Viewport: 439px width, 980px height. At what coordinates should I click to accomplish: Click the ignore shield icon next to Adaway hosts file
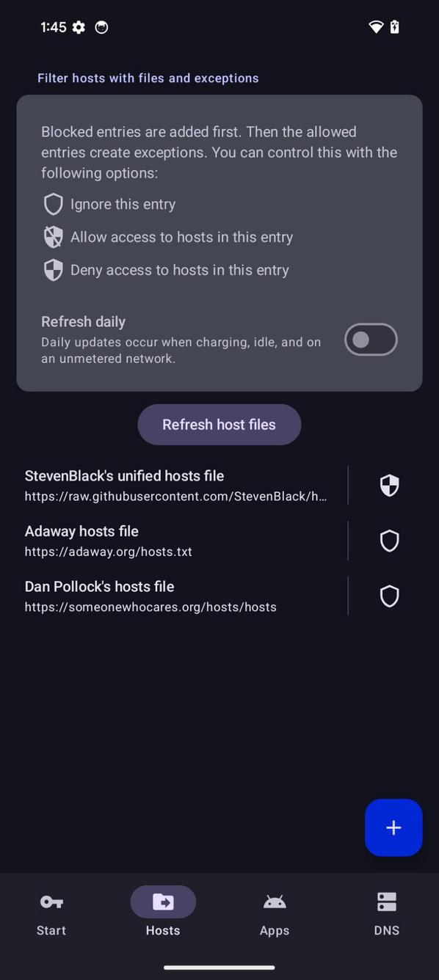pyautogui.click(x=389, y=541)
